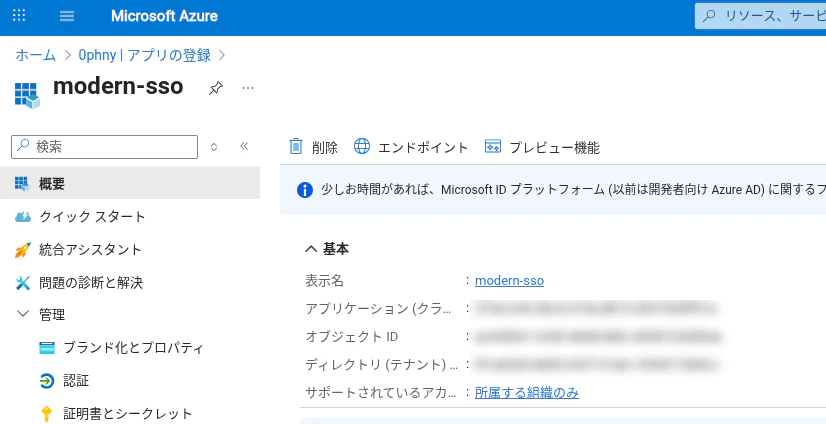Open the more options ellipsis

(248, 88)
